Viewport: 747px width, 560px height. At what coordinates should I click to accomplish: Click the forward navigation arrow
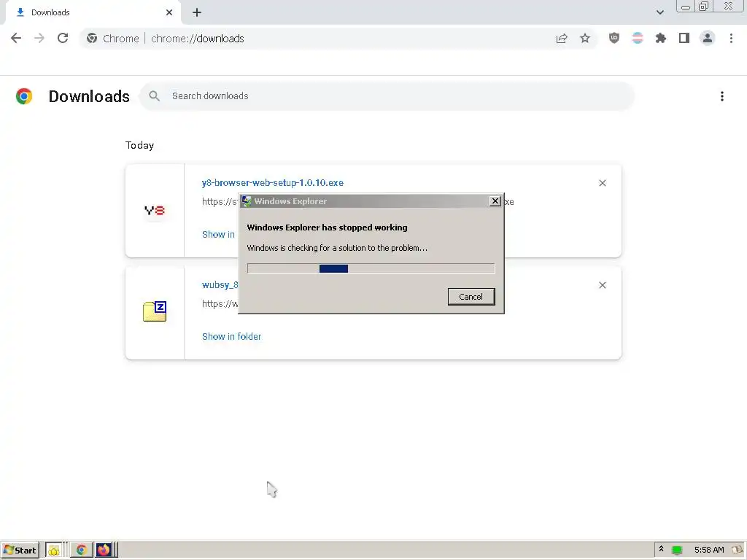(x=39, y=38)
